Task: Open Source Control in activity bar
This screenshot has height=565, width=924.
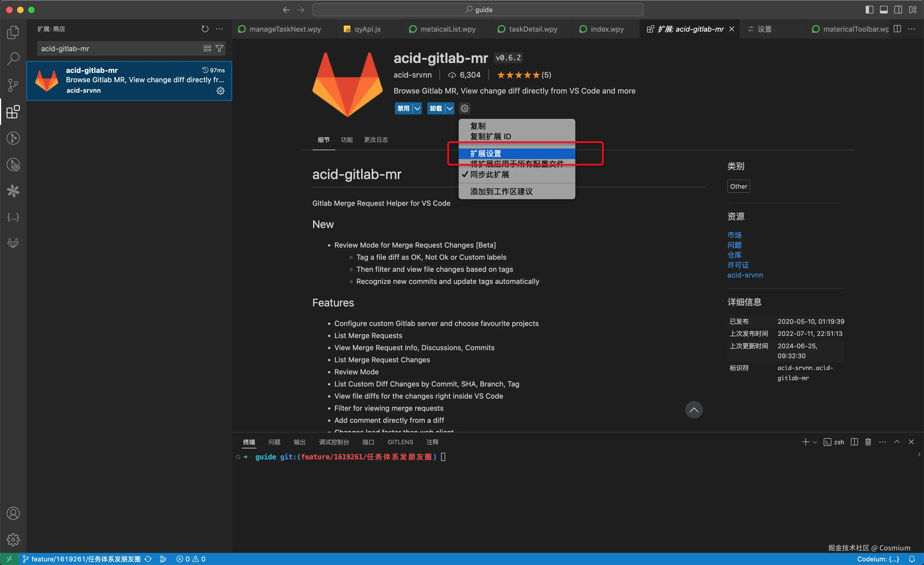Action: click(13, 85)
